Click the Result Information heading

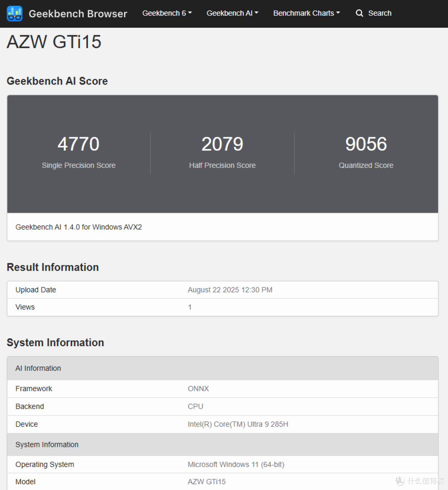coord(53,267)
